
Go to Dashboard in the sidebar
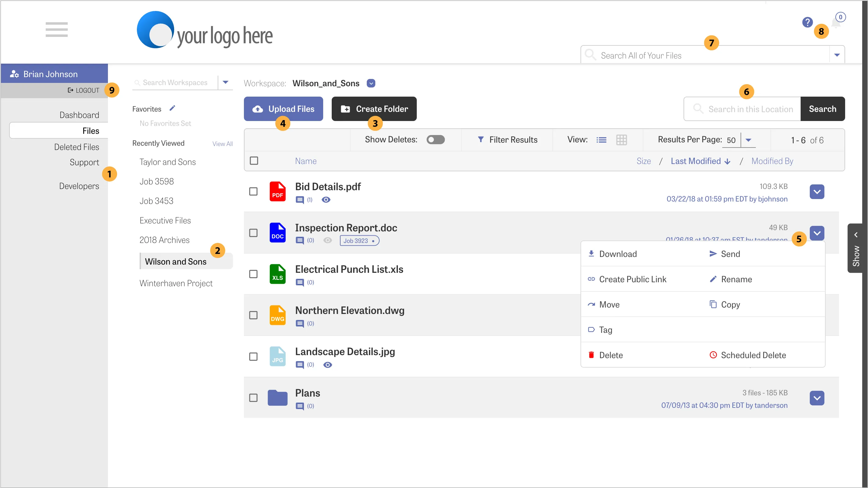pyautogui.click(x=79, y=115)
